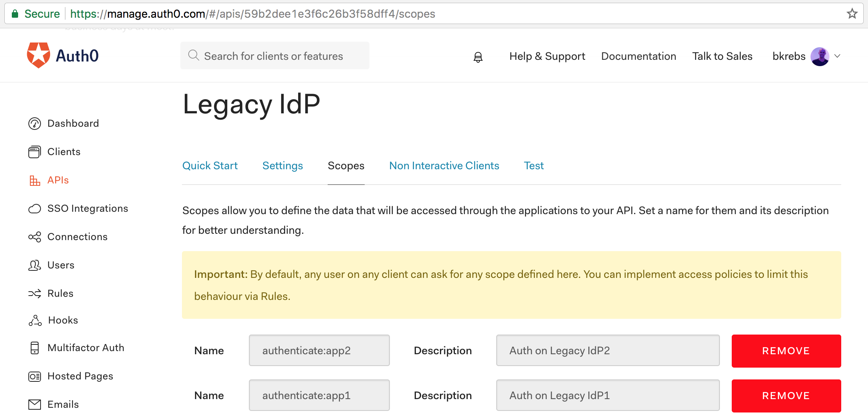Expand the bkrebs account dropdown chevron
This screenshot has width=868, height=418.
click(838, 56)
